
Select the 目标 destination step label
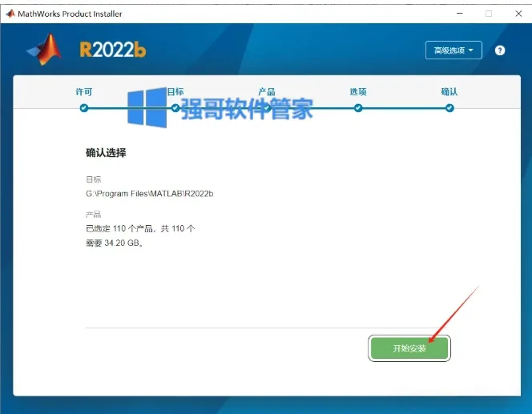tap(175, 91)
